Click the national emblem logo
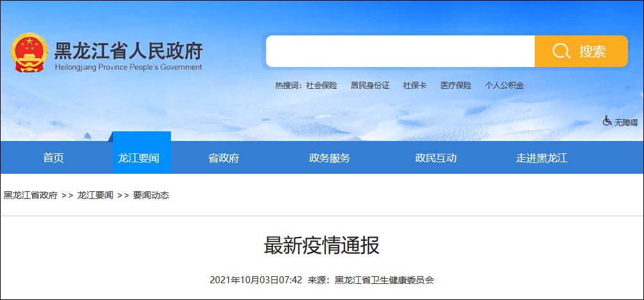 click(x=30, y=54)
